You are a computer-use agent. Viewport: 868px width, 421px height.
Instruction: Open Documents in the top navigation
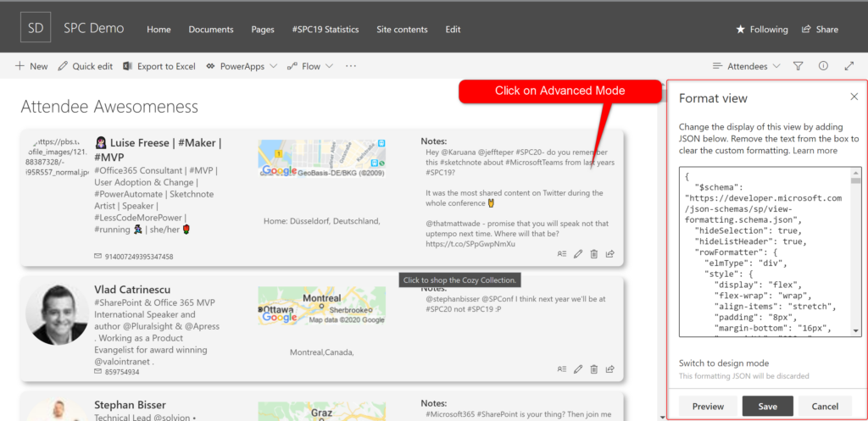211,30
